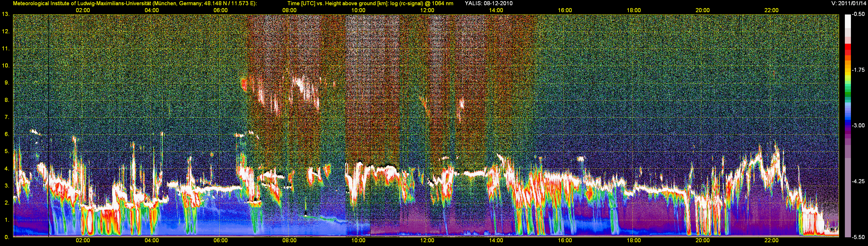Click the 7. height axis label
This screenshot has height=246, width=868.
(7, 117)
